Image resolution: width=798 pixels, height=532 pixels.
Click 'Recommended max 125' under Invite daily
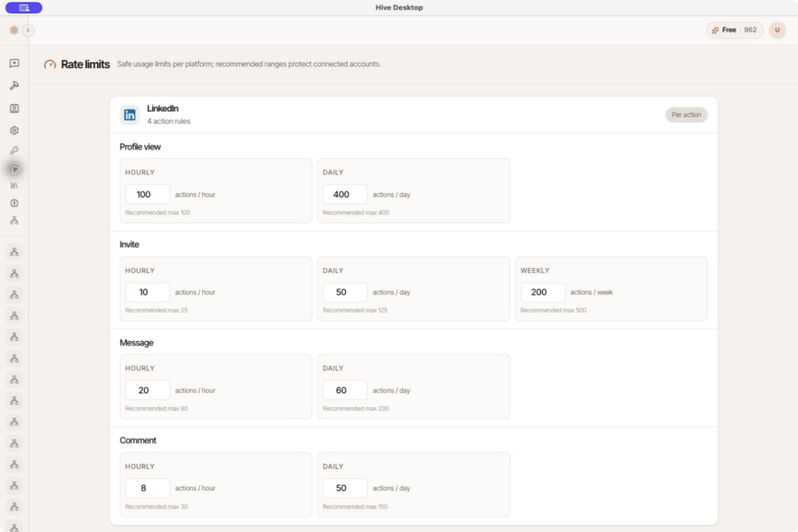point(355,310)
